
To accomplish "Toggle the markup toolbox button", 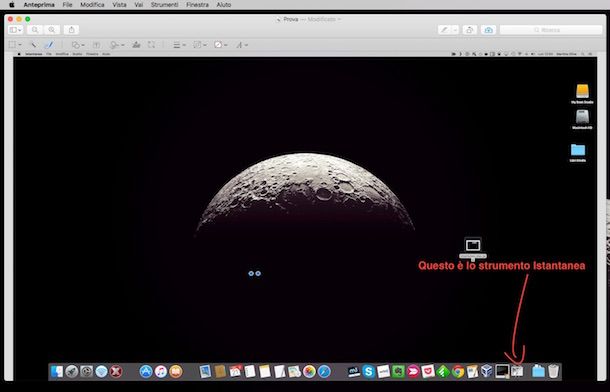I will point(488,30).
